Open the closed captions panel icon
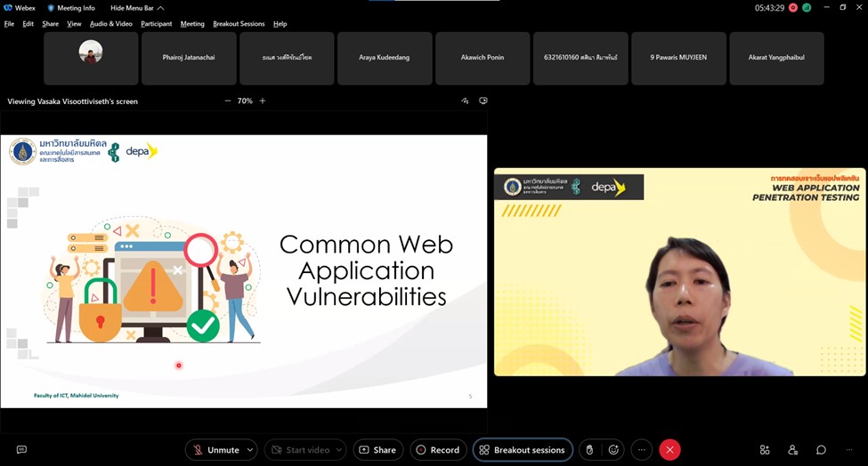 pos(21,450)
